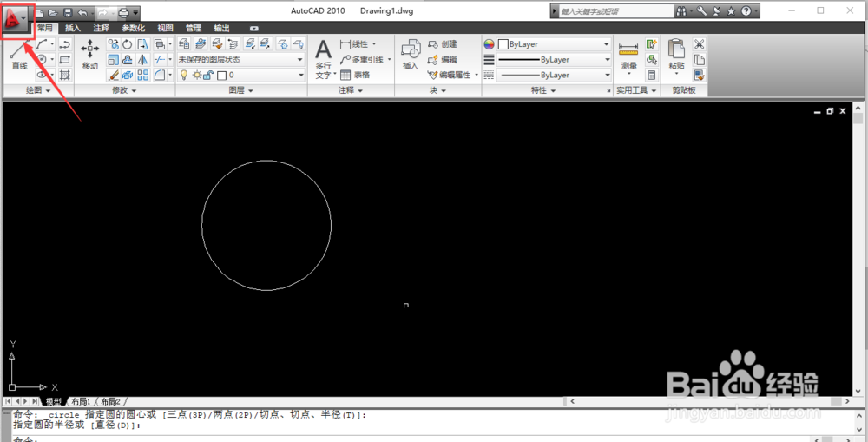
Task: Select the Rectangle tool in Draw panel
Action: (65, 59)
